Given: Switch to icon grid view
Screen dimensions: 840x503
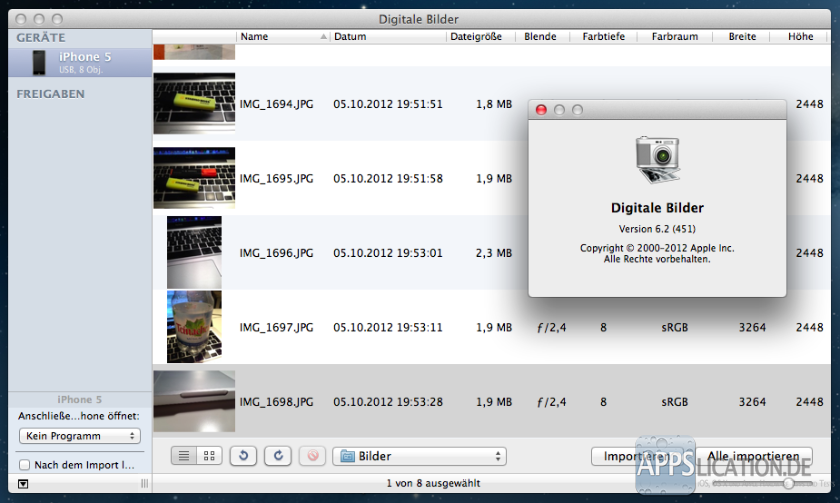Looking at the screenshot, I should point(209,456).
